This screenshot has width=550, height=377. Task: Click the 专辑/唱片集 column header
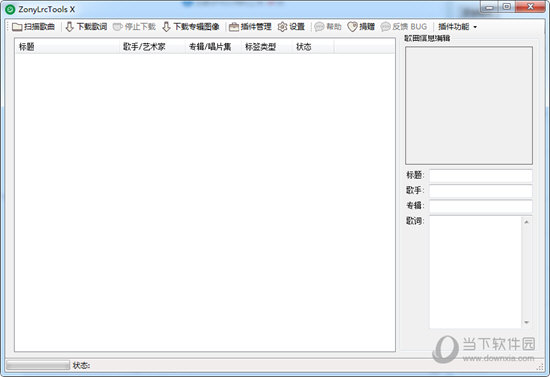[x=213, y=47]
